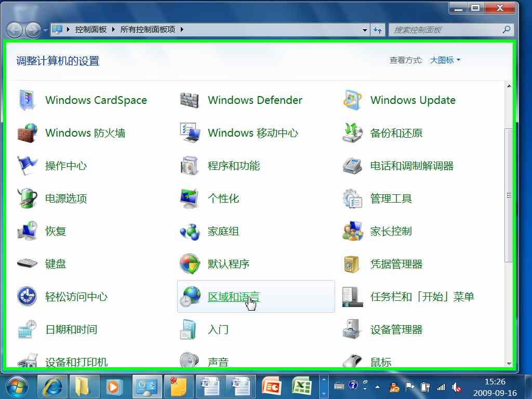Viewport: 532px width, 399px height.
Task: Refresh the control panel view
Action: pos(378,30)
